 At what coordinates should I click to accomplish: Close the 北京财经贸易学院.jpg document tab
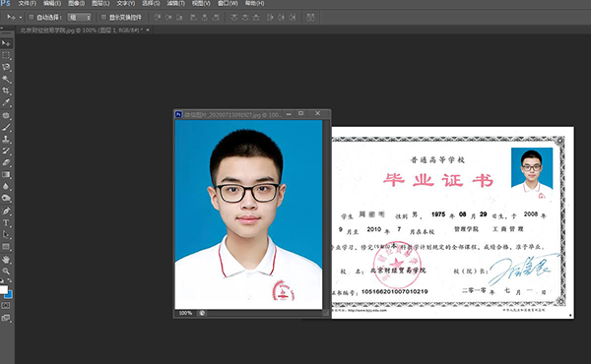coord(148,30)
